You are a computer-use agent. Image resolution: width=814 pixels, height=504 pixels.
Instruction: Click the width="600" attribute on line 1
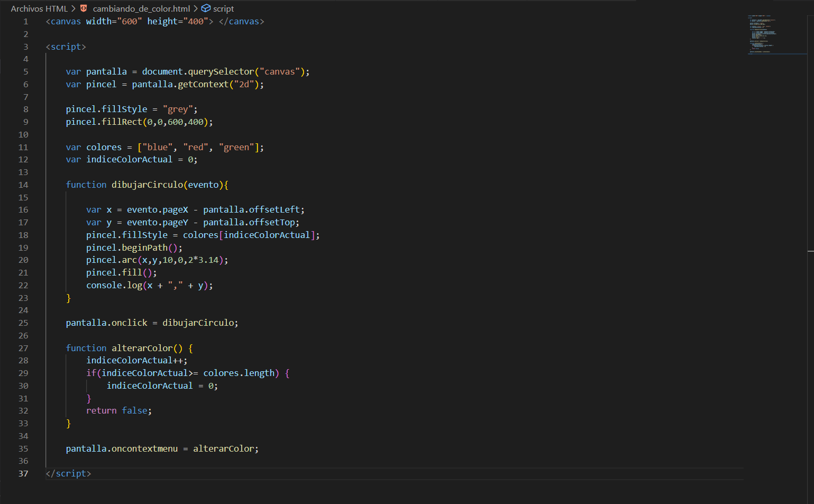click(x=114, y=22)
